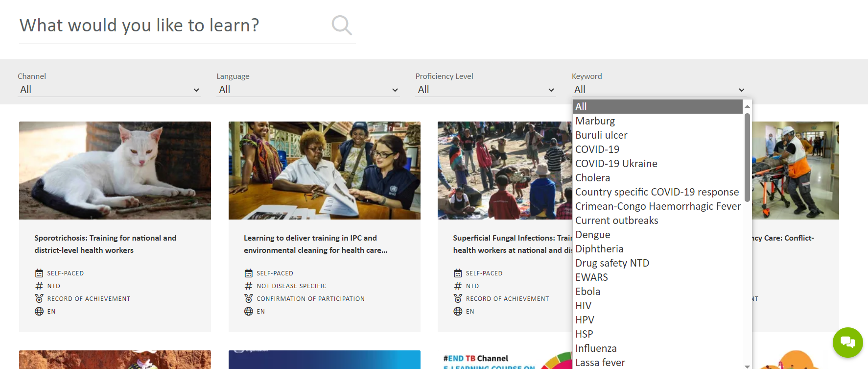Click NOT DISEASE SPECIFIC tag

tap(291, 286)
